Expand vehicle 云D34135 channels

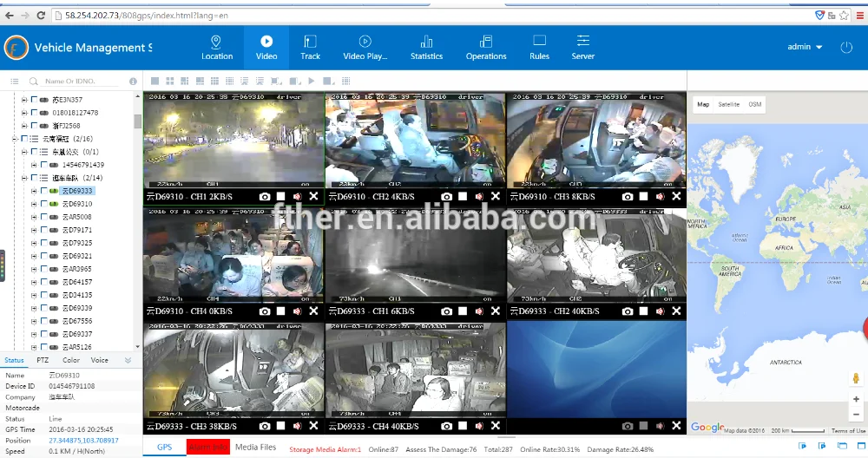(34, 295)
